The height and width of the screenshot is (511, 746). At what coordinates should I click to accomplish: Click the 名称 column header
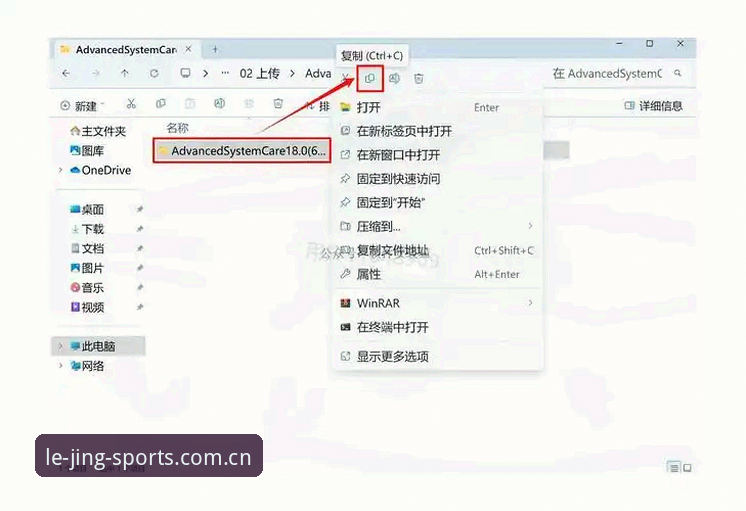[x=177, y=128]
